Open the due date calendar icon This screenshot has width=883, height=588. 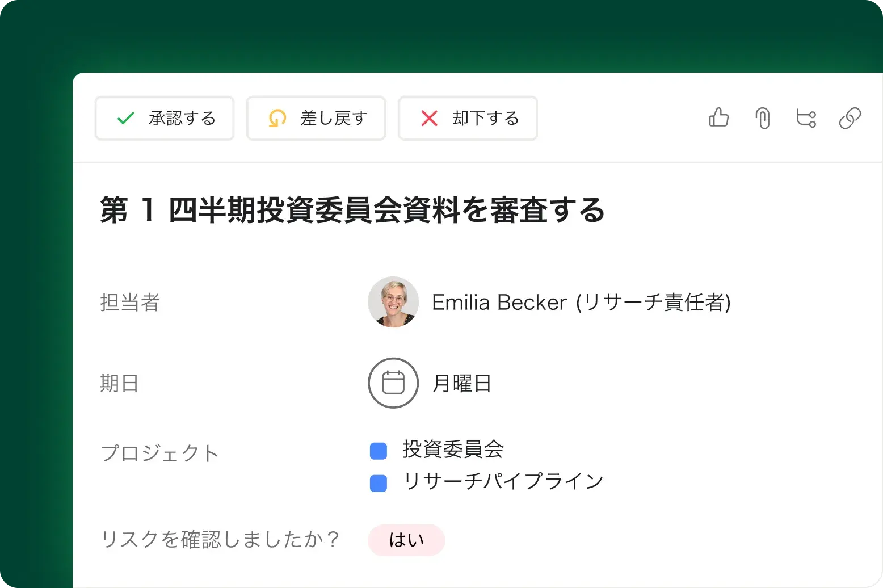click(x=393, y=383)
